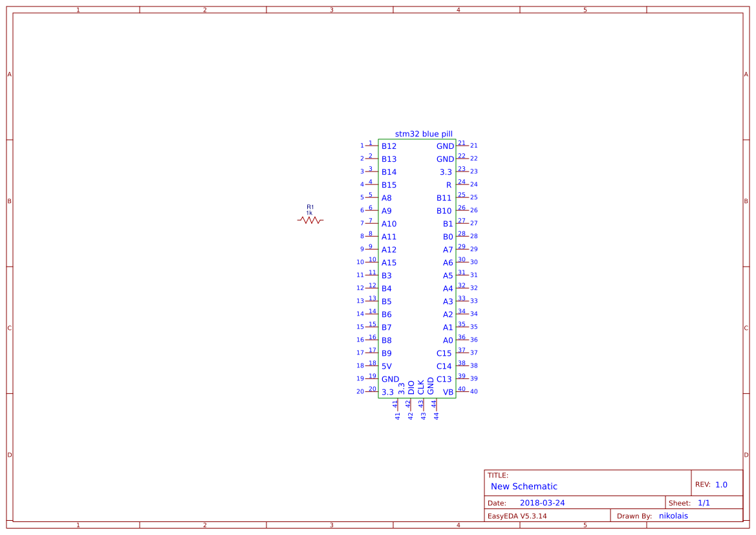Screen dimensions: 756x535
Task: Select the R reset label at pin 24
Action: click(x=449, y=185)
